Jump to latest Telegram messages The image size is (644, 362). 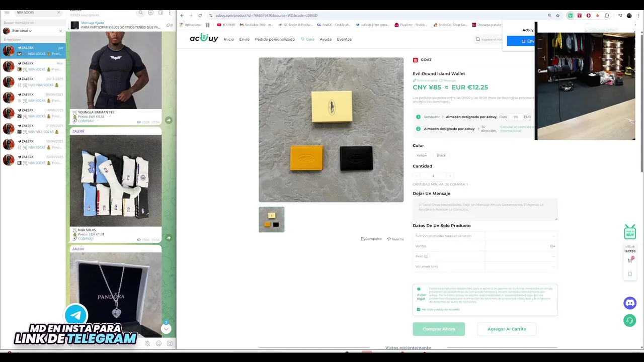click(166, 329)
